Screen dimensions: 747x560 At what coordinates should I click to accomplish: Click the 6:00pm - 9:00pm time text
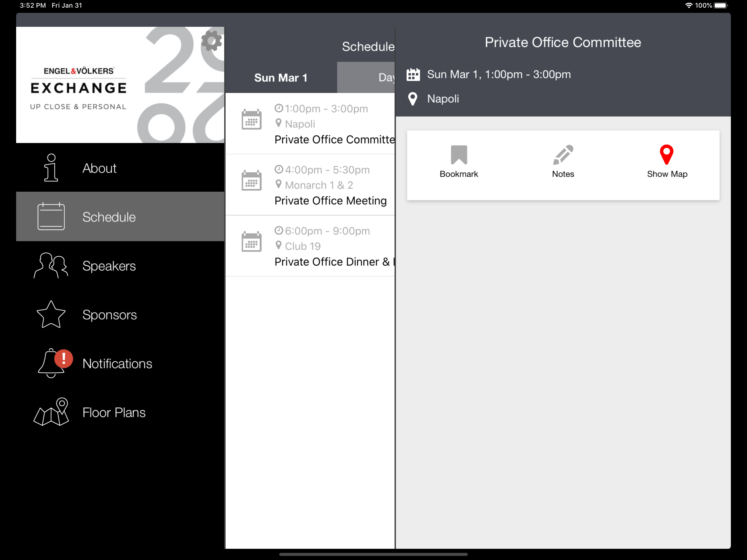pos(327,231)
